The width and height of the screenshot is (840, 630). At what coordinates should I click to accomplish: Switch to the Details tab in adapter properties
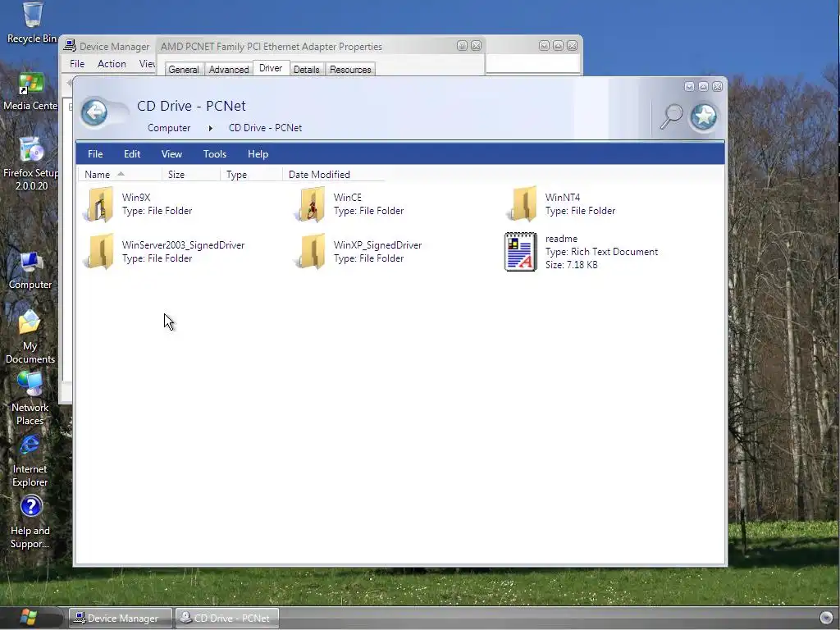point(307,70)
